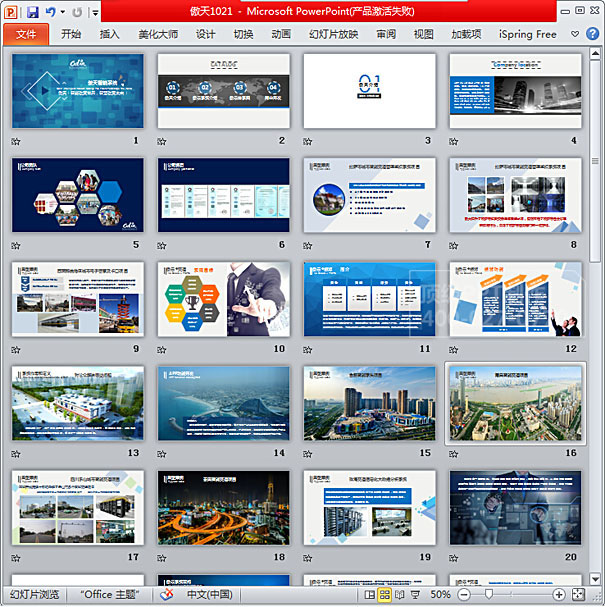Image resolution: width=605 pixels, height=607 pixels.
Task: Click zoom out minus button
Action: click(463, 595)
